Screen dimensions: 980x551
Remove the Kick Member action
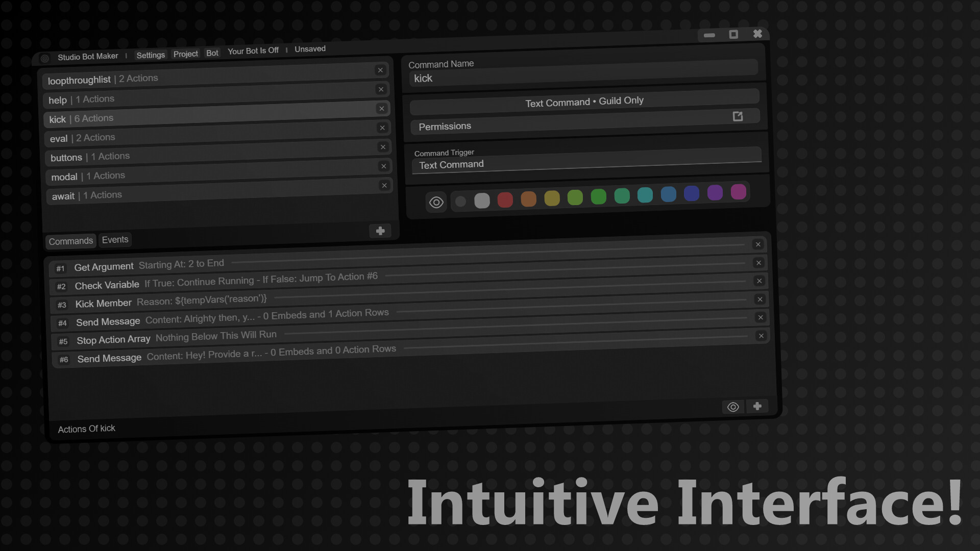click(x=759, y=281)
